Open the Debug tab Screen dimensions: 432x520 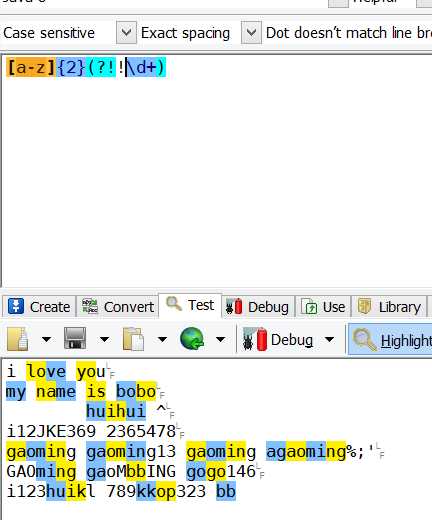click(x=258, y=307)
